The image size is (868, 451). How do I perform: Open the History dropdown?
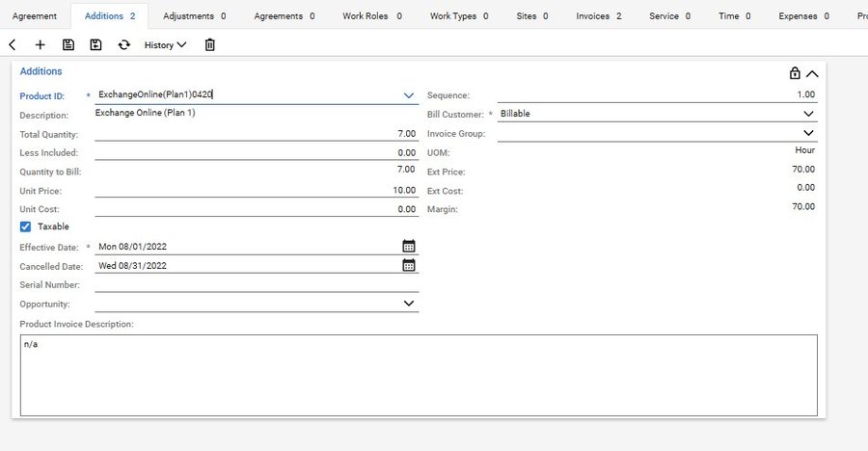(x=165, y=45)
